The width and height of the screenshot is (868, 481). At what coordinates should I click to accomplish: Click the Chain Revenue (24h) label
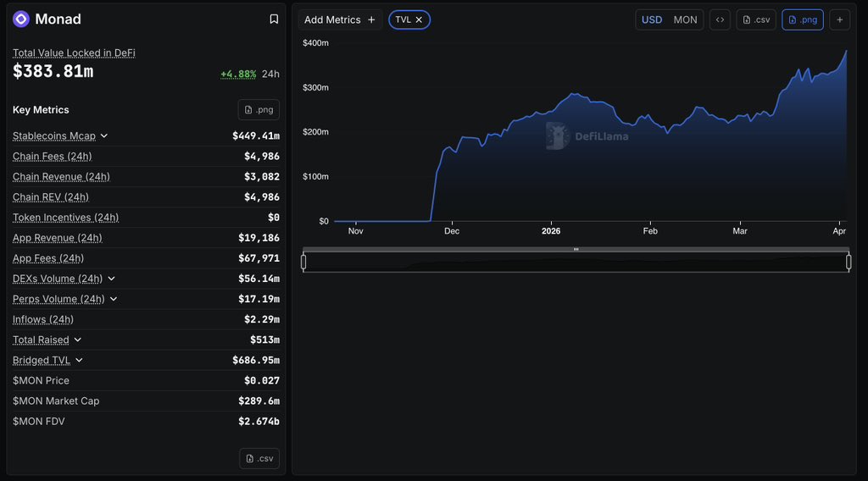coord(61,177)
